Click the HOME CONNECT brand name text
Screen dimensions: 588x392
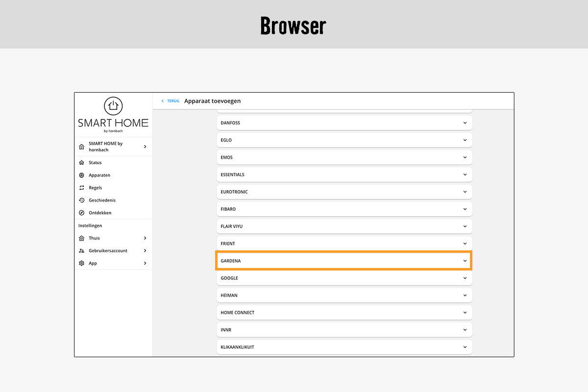pyautogui.click(x=238, y=313)
